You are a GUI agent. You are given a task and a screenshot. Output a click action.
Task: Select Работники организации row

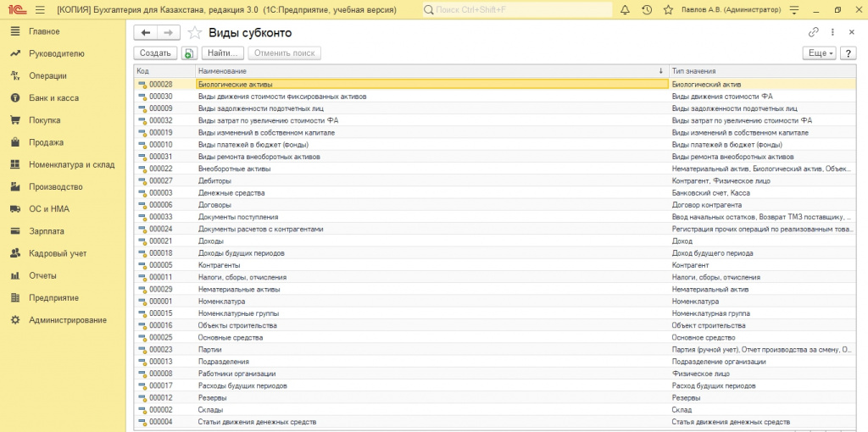[495, 374]
